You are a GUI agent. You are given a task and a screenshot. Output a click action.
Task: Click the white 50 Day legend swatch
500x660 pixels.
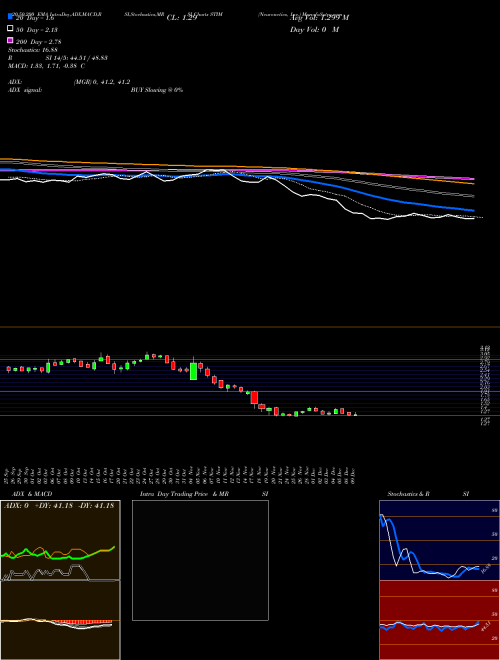11,29
